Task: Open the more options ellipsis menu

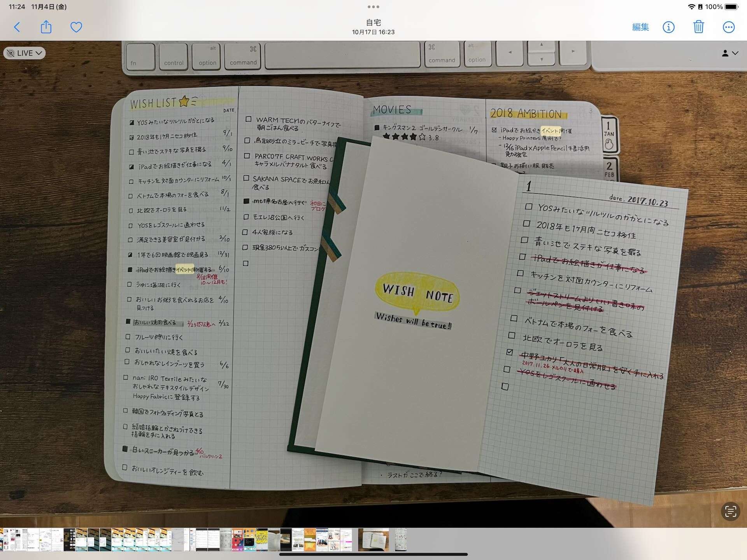Action: [x=729, y=27]
